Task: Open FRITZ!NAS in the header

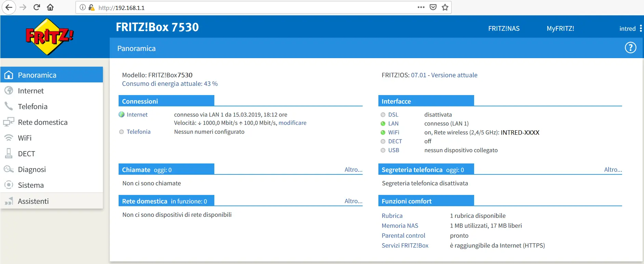Action: pyautogui.click(x=504, y=28)
